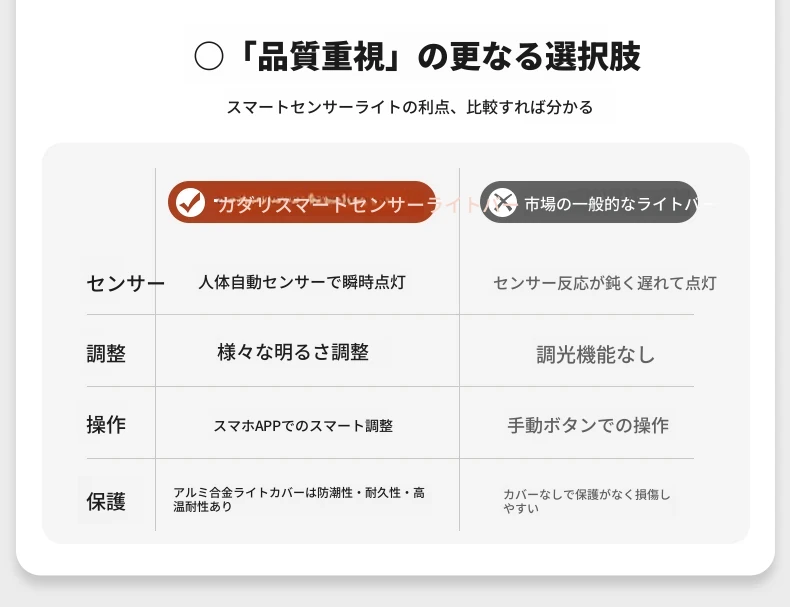Image resolution: width=790 pixels, height=607 pixels.
Task: Click the カバーなしで保護がなく損傷しやすい text
Action: click(x=586, y=501)
